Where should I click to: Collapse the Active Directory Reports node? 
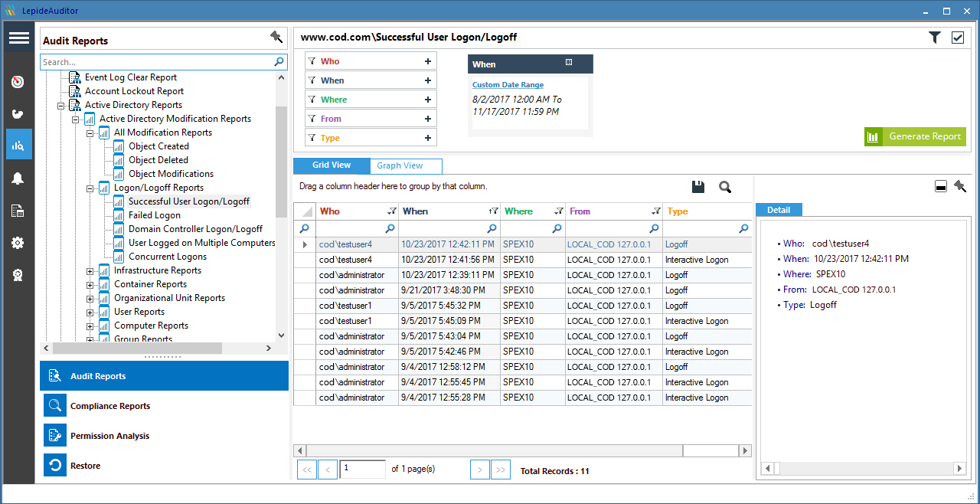pyautogui.click(x=61, y=105)
